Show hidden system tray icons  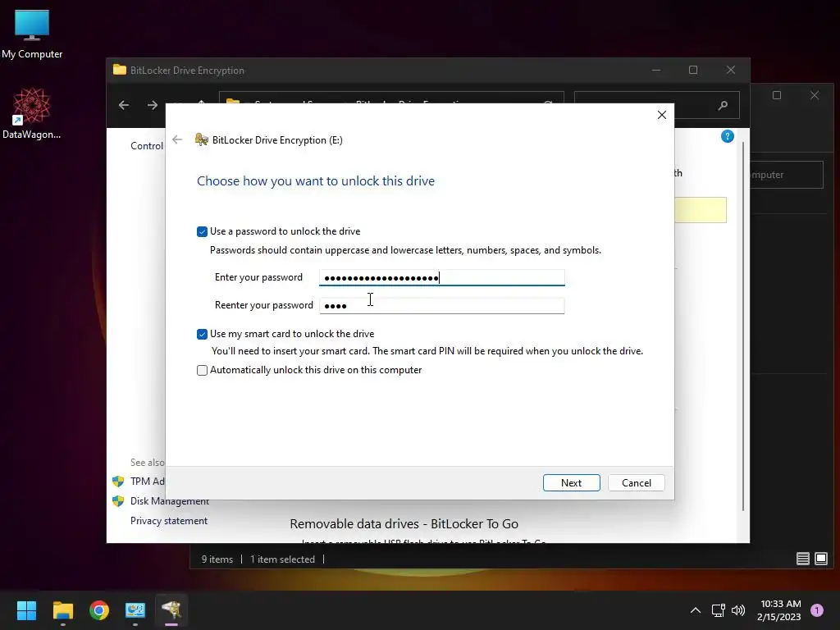coord(696,610)
